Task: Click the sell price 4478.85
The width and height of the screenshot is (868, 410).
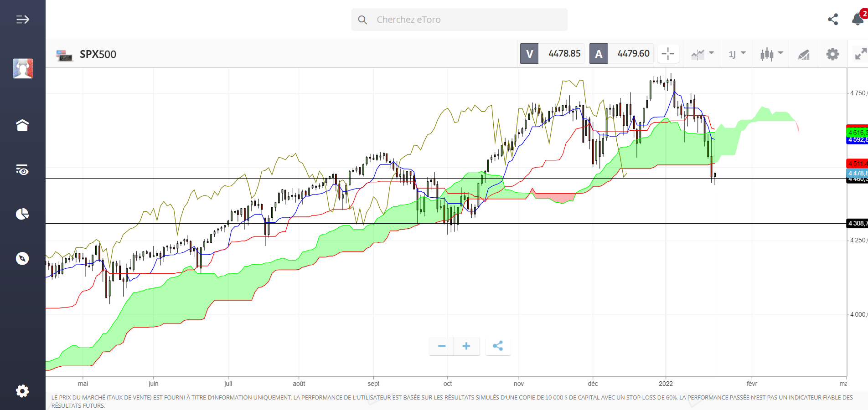Action: click(564, 54)
